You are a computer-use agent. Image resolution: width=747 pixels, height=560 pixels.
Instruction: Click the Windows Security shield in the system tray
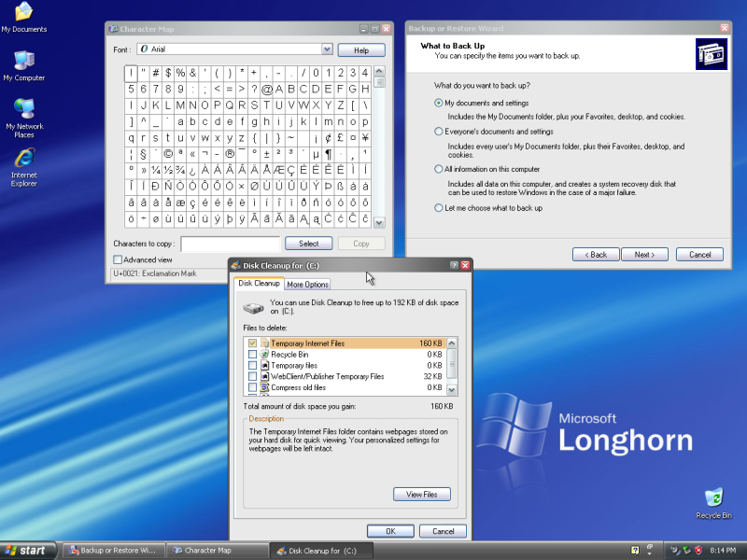tap(698, 550)
